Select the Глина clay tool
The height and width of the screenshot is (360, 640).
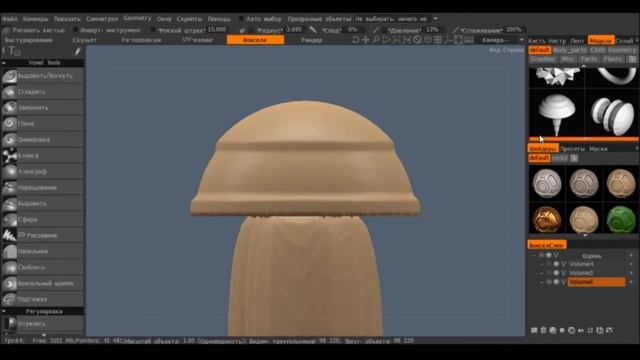[42, 124]
